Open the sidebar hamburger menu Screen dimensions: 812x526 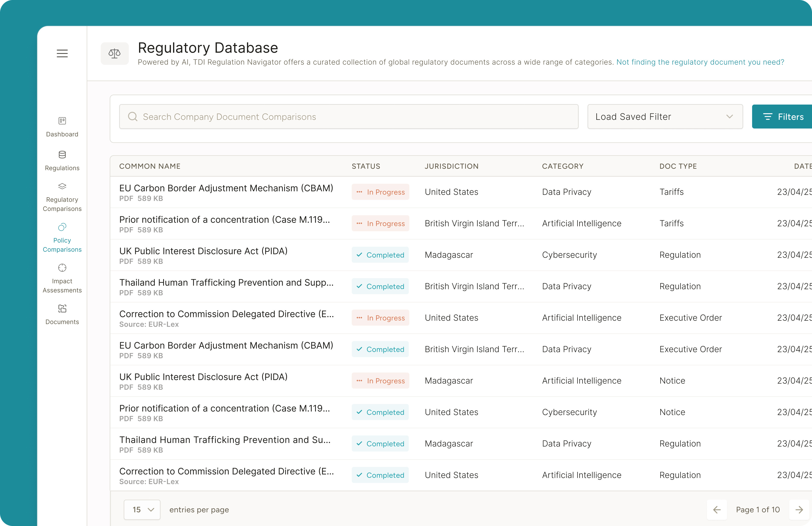click(x=62, y=53)
